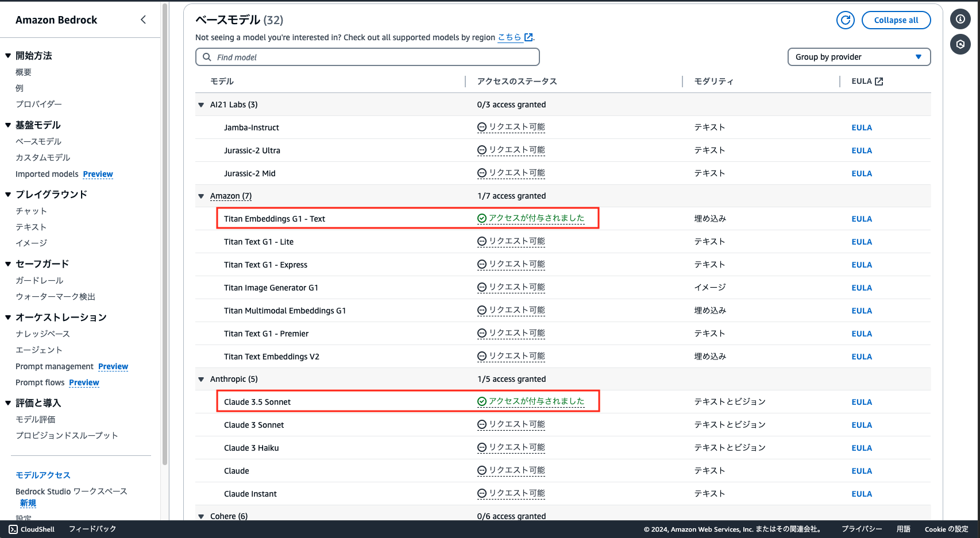The width and height of the screenshot is (980, 538).
Task: Click the search magnifier in Find model
Action: coord(207,57)
